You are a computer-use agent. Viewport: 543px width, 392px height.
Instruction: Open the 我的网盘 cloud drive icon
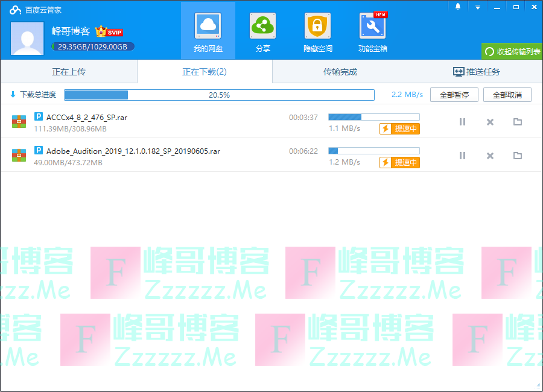click(x=208, y=26)
